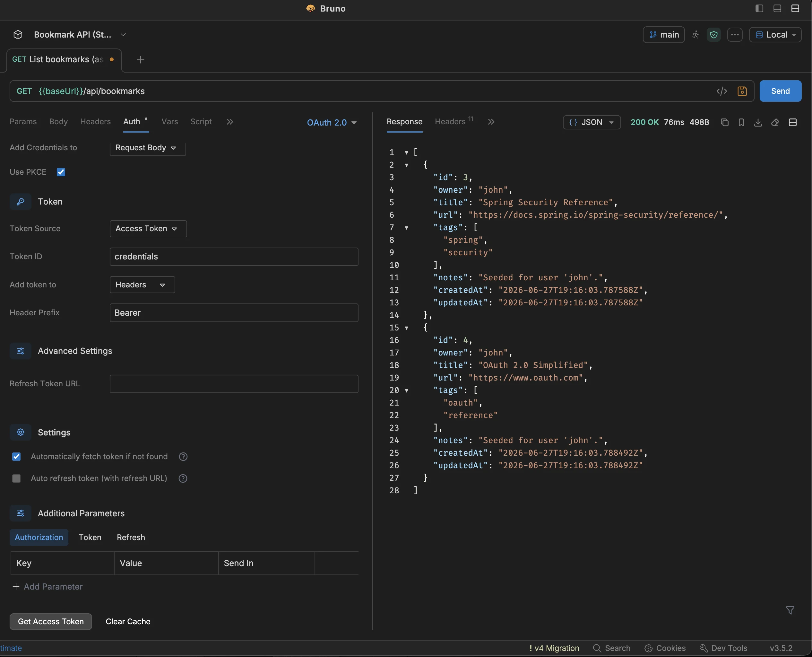
Task: Open the Token Source dropdown
Action: point(148,229)
